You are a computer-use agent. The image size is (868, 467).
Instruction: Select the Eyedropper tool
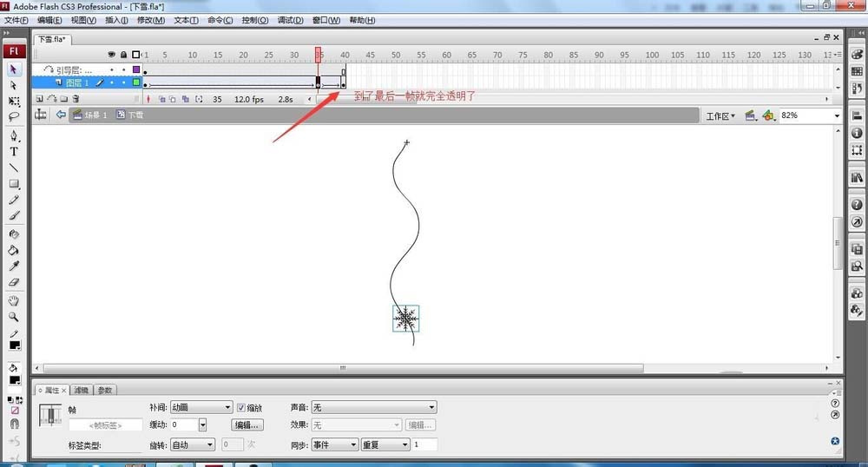14,266
